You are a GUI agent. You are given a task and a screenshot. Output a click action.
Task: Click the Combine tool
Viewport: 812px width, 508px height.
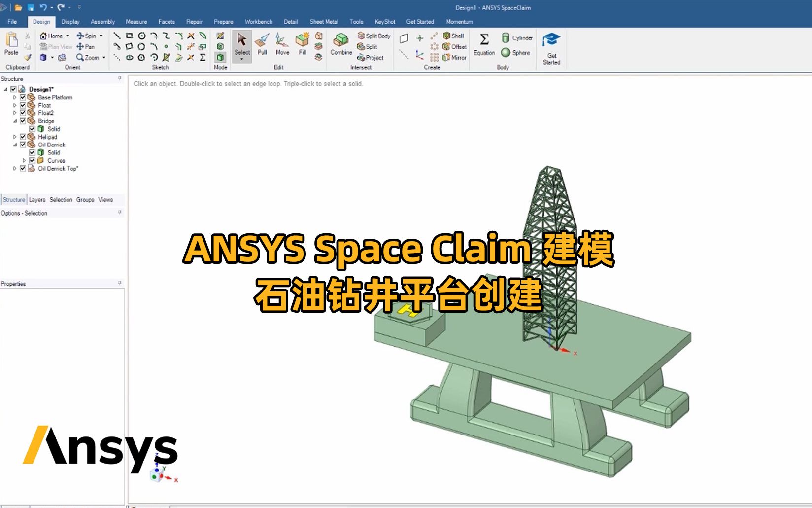point(341,44)
